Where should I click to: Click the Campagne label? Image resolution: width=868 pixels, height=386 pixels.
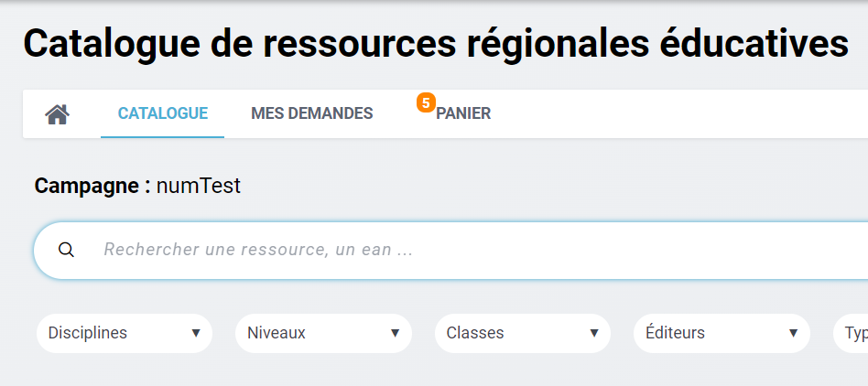(x=92, y=187)
